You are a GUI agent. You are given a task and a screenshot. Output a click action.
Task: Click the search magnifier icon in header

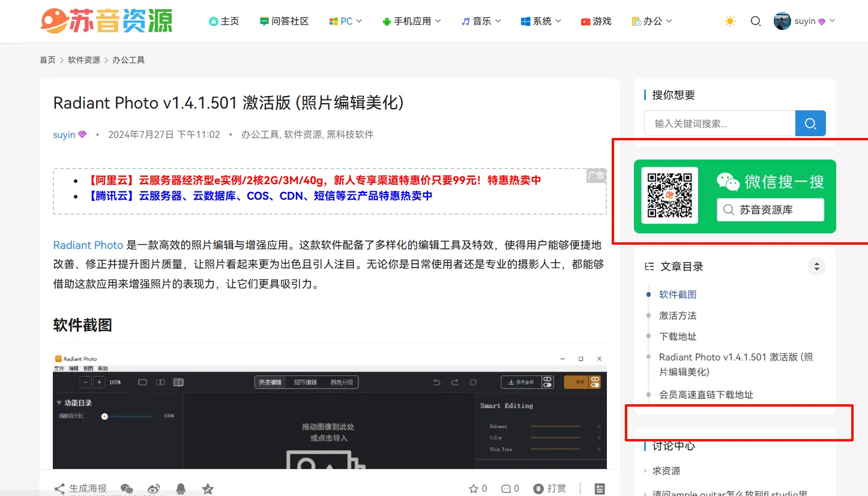click(x=756, y=21)
